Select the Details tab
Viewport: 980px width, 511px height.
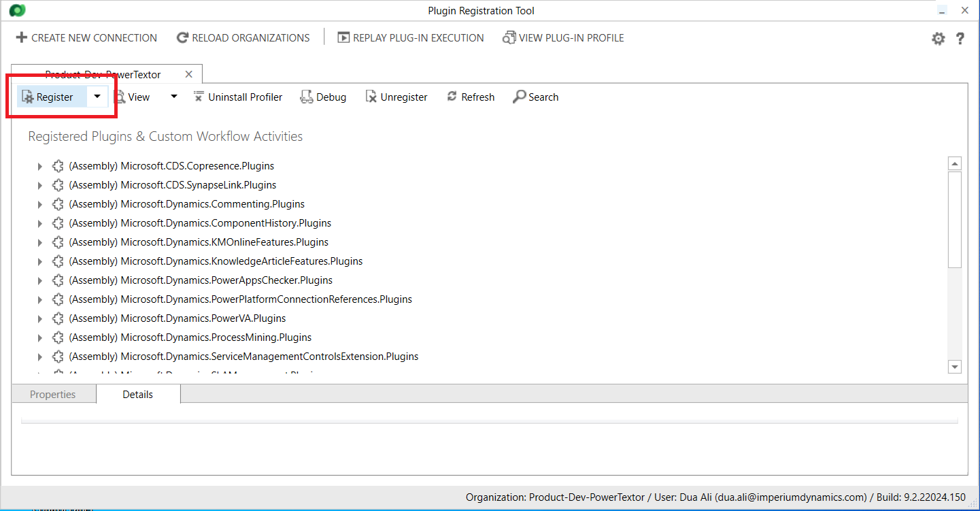[x=137, y=395]
